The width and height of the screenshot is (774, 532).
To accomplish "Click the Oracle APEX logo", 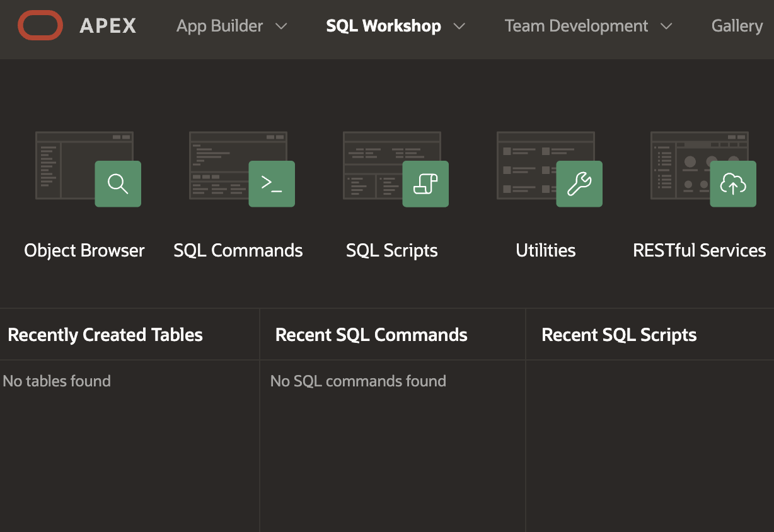I will pyautogui.click(x=40, y=26).
